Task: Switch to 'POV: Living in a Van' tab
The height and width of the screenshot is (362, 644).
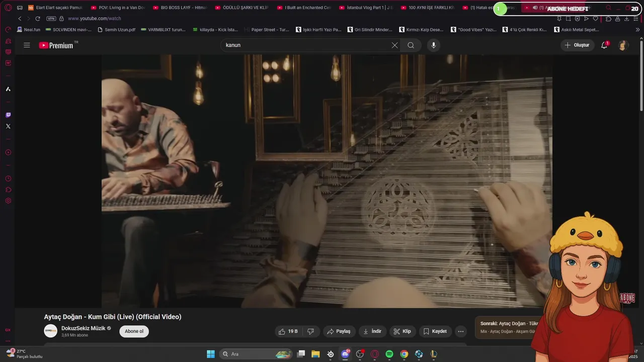Action: 118,8
